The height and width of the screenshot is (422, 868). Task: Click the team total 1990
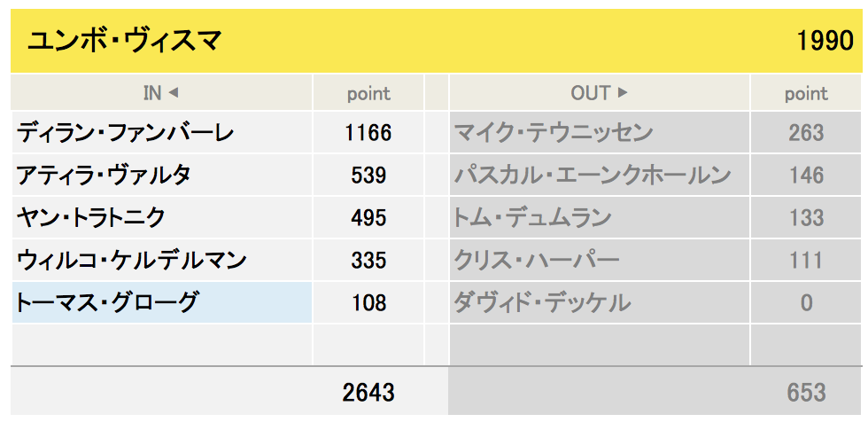pyautogui.click(x=825, y=42)
